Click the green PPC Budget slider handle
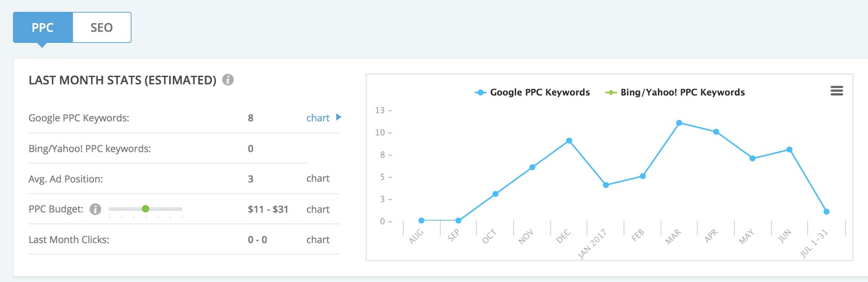The width and height of the screenshot is (868, 282). click(145, 209)
